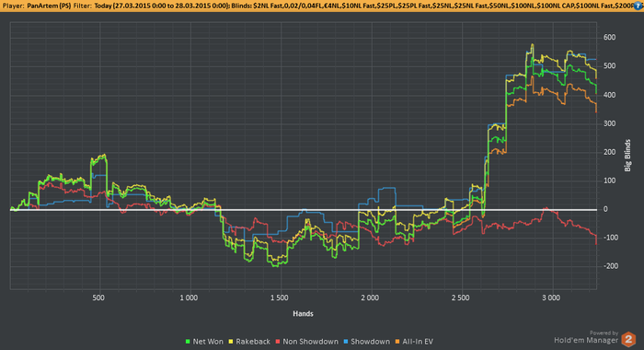Hide the Non Showdown series via legend
Screen dimensions: 644x350
tap(311, 342)
